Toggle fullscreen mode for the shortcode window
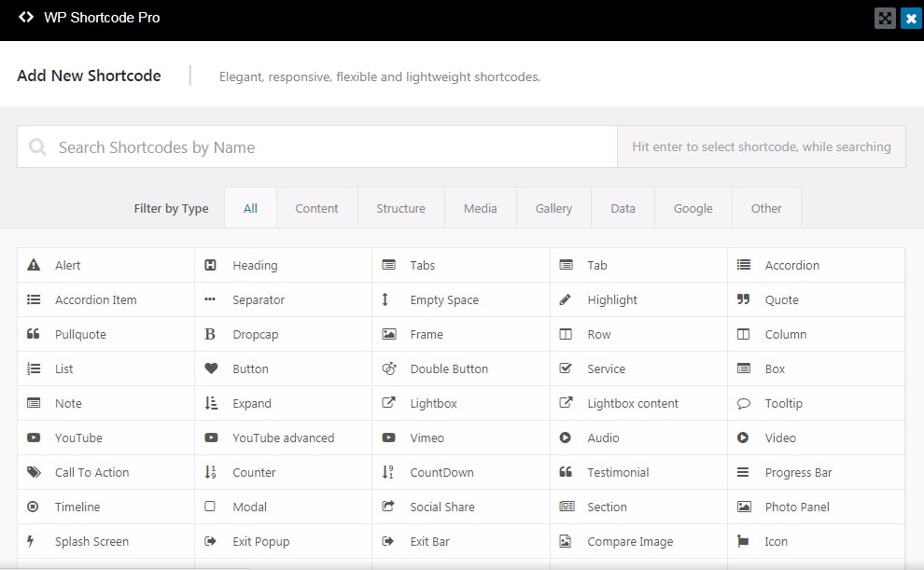The height and width of the screenshot is (570, 924). pyautogui.click(x=885, y=18)
